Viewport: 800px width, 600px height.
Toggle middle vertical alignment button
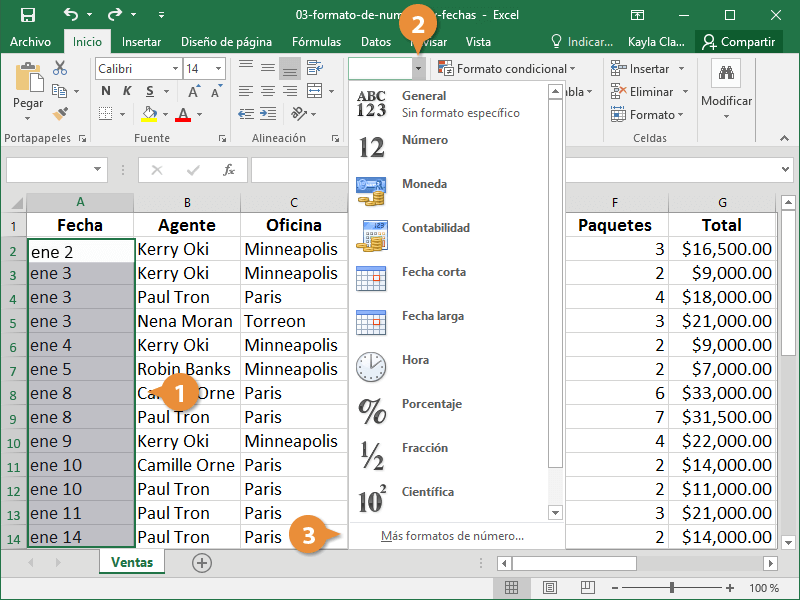pos(267,68)
